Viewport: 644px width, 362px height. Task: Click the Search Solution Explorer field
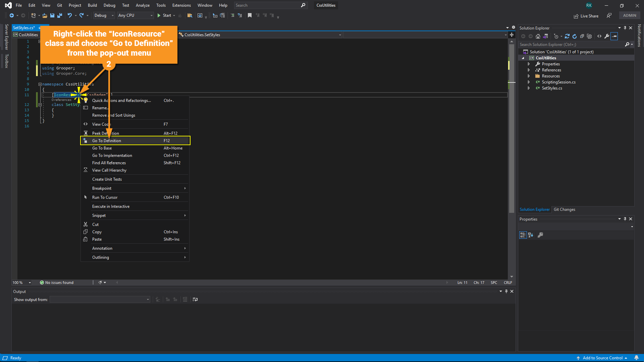[570, 45]
